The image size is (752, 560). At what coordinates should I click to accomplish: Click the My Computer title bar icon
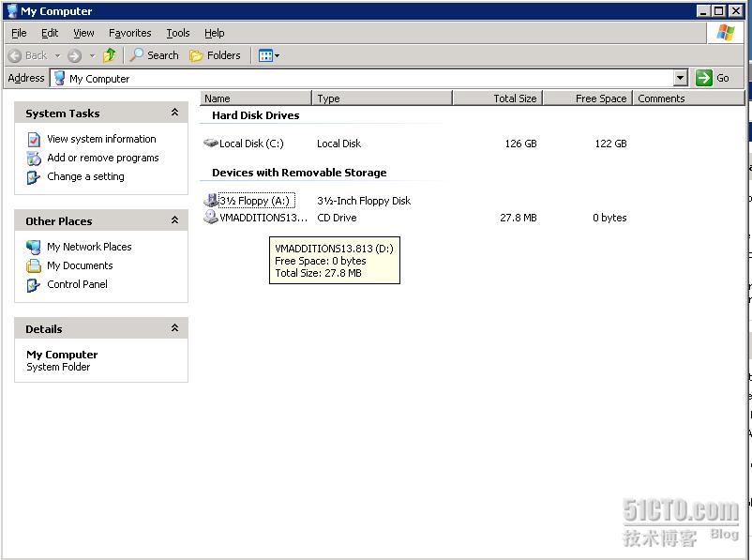point(12,11)
